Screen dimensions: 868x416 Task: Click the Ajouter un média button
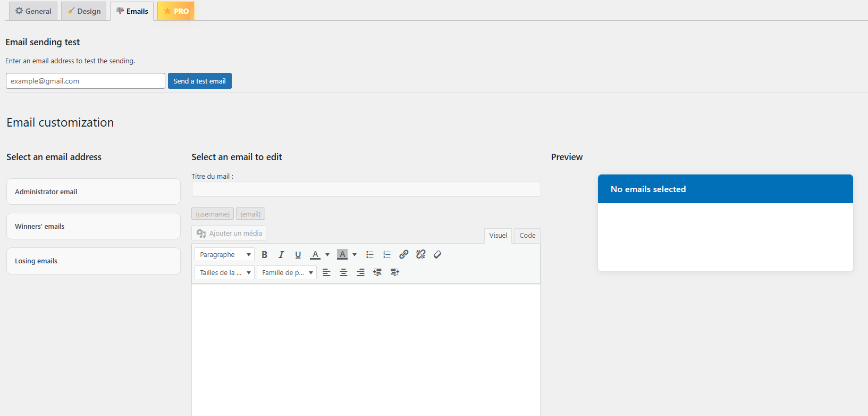coord(229,233)
